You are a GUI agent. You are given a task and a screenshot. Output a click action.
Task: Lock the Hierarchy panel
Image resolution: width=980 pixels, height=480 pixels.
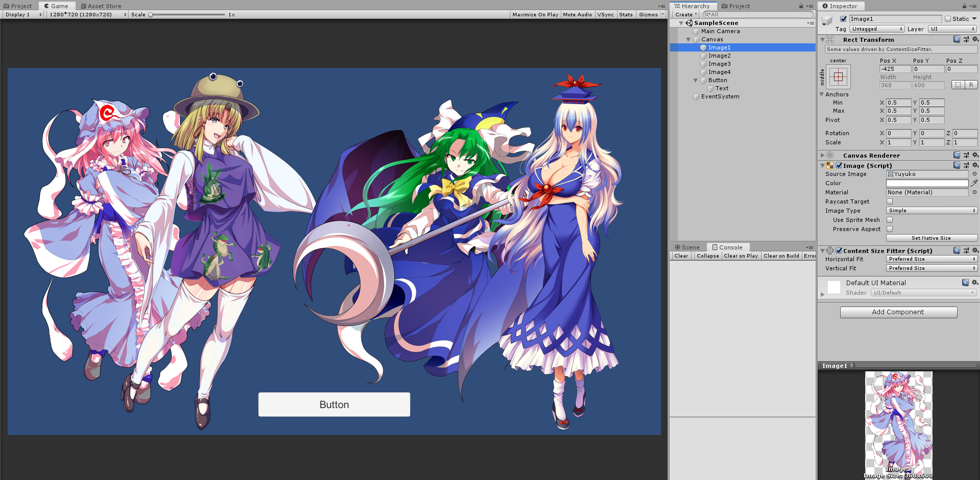[801, 6]
